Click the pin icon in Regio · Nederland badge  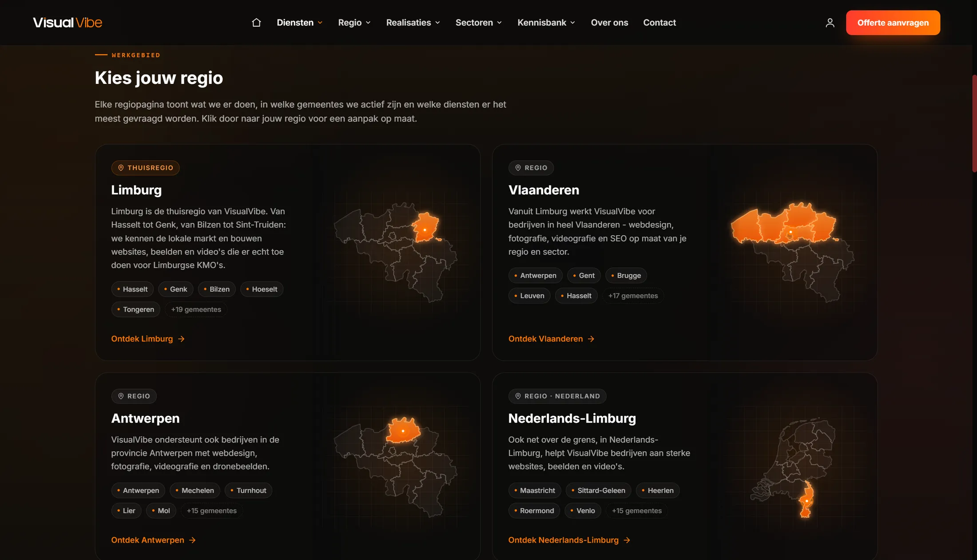click(x=518, y=395)
